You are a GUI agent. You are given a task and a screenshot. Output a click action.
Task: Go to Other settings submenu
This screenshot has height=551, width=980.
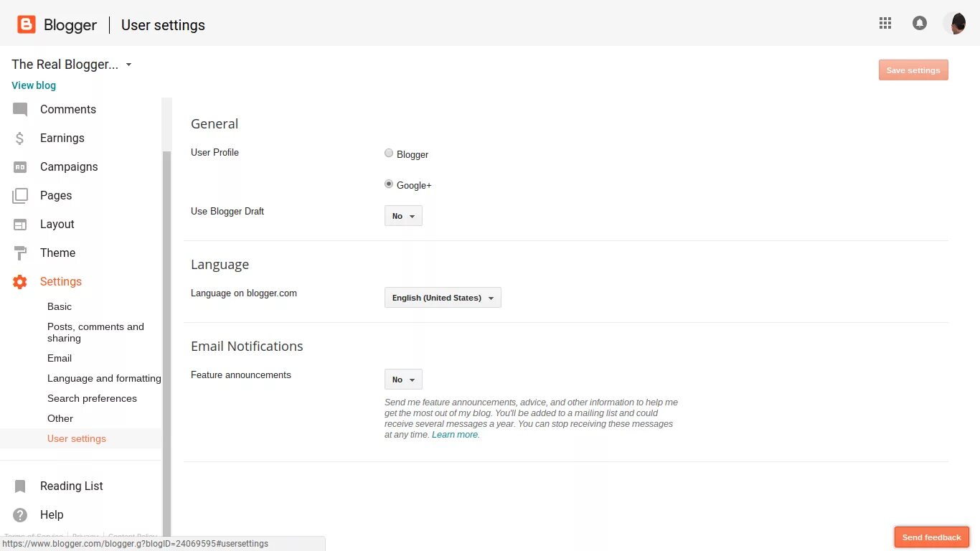click(60, 418)
